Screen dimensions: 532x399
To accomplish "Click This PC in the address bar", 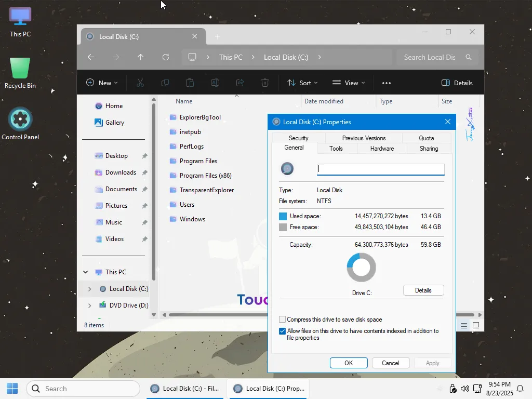I will pyautogui.click(x=231, y=57).
